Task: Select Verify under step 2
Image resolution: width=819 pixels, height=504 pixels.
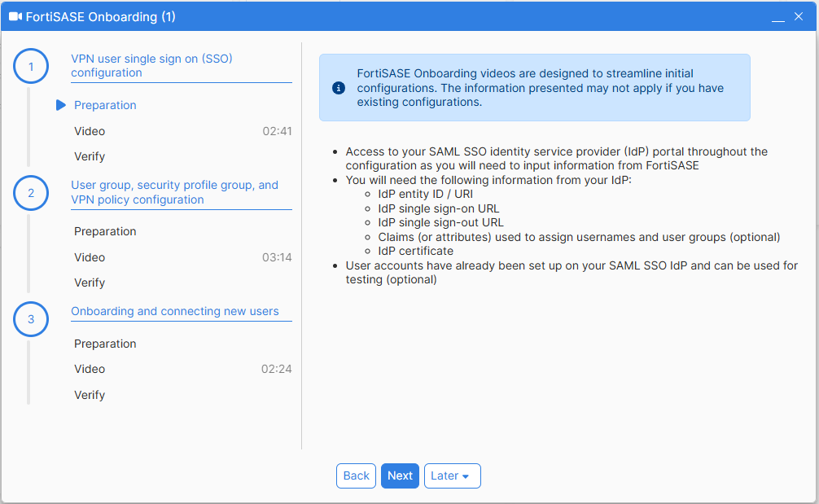Action: click(x=90, y=283)
